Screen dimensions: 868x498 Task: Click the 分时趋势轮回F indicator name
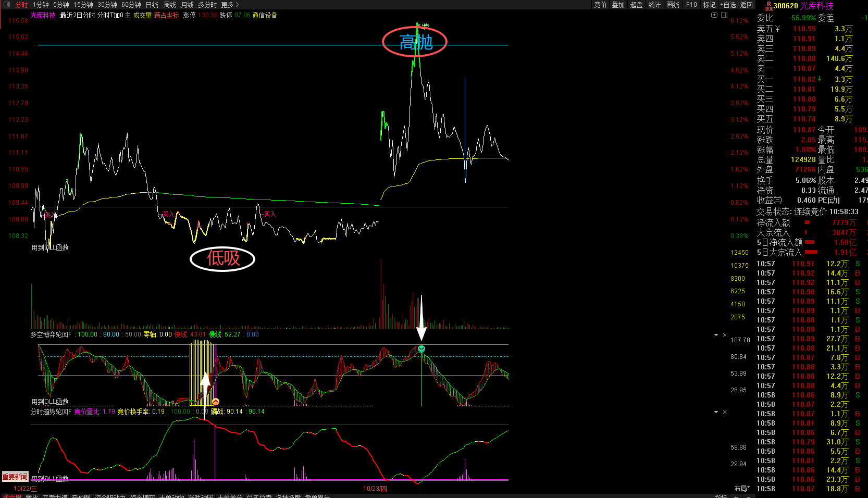[x=51, y=412]
